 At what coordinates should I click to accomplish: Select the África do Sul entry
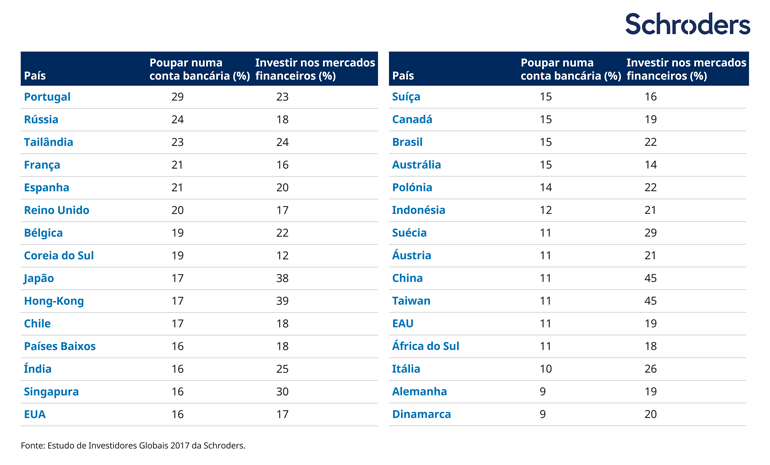426,346
